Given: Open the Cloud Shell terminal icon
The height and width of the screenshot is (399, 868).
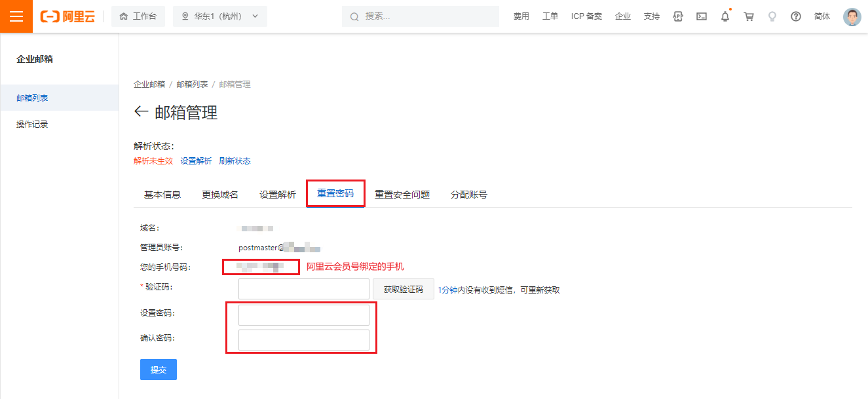Looking at the screenshot, I should click(702, 16).
